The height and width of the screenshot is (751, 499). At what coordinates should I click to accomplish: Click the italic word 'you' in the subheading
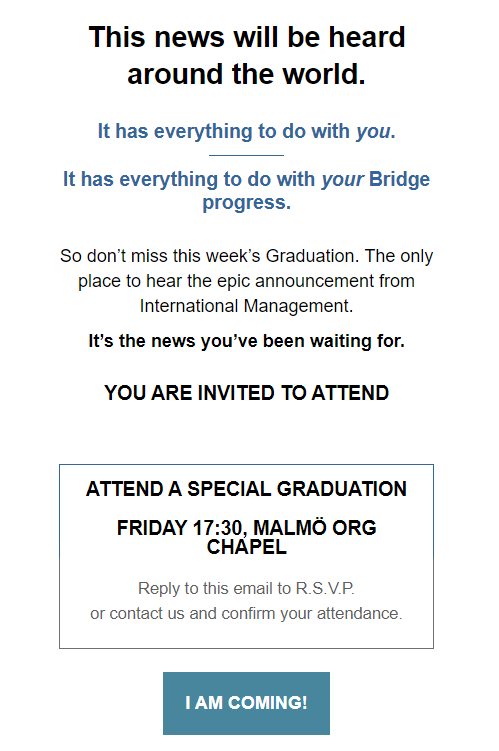point(373,132)
